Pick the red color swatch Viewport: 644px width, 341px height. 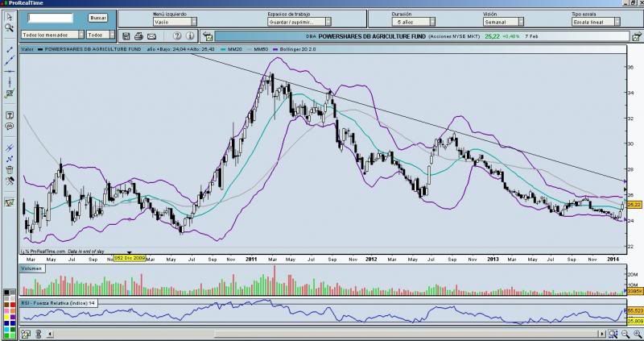pyautogui.click(x=13, y=305)
